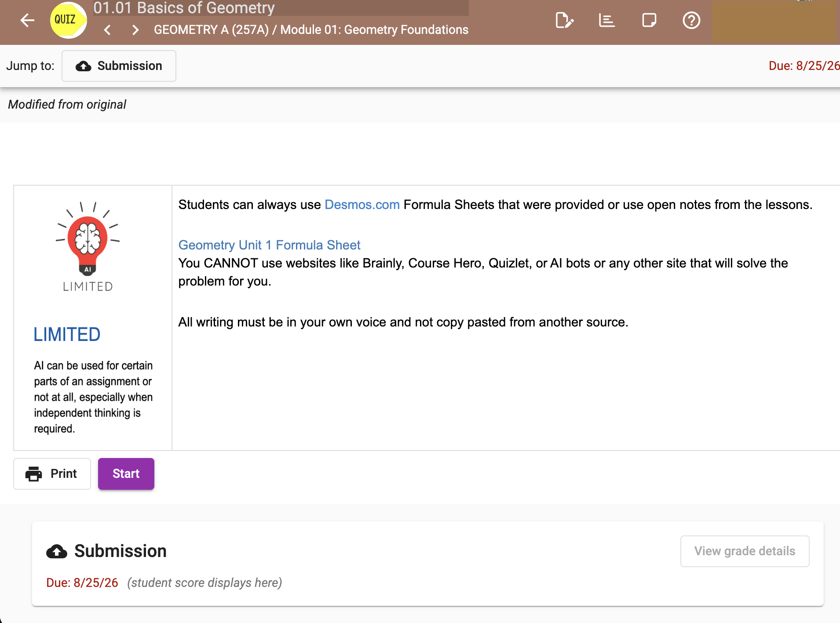Screen dimensions: 840x623
Task: Open Geometry Unit 1 Formula Sheet link
Action: (x=269, y=245)
